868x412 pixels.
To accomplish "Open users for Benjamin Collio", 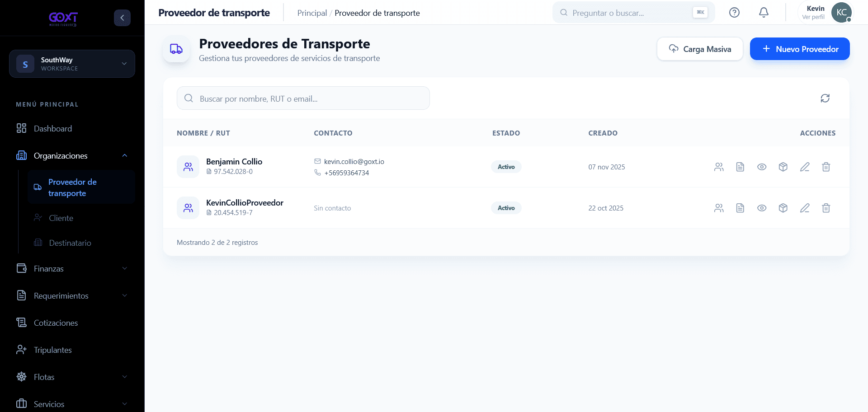I will tap(719, 167).
